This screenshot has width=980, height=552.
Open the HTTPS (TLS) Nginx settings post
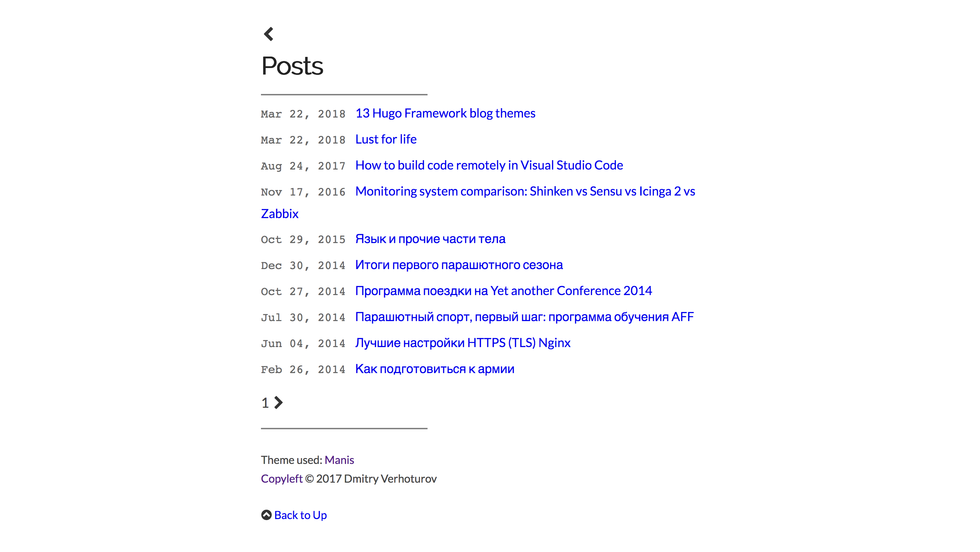[463, 343]
